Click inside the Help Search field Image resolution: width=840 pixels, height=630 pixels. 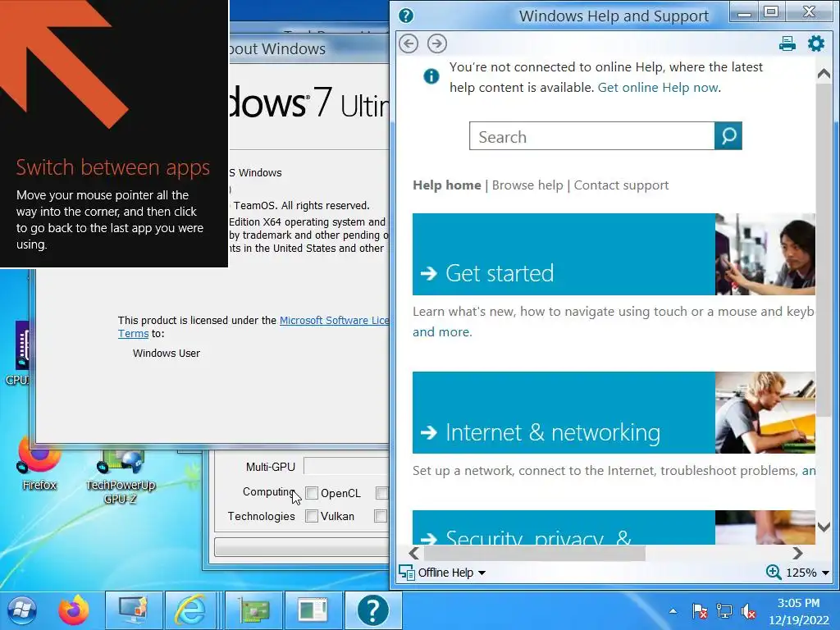(x=592, y=136)
